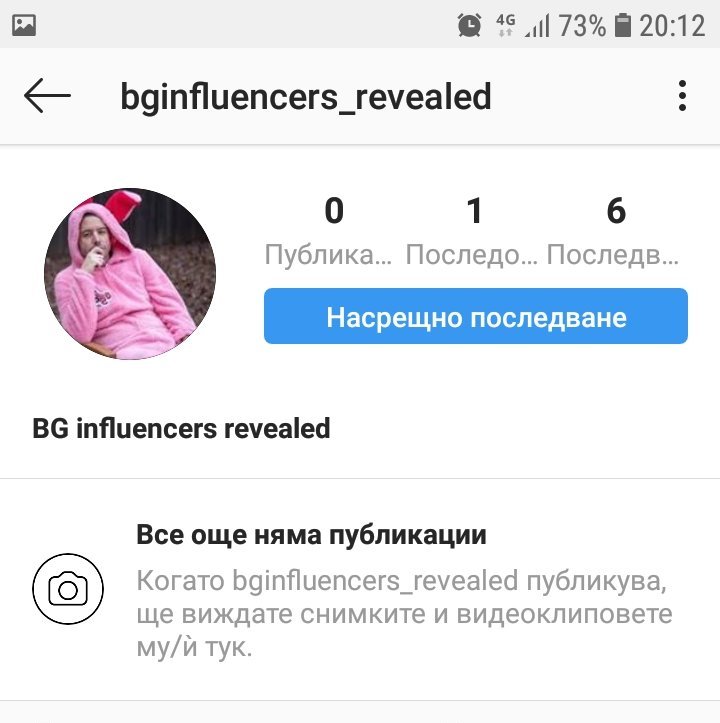Open the 6 Последвани following list
This screenshot has width=720, height=723.
click(614, 231)
